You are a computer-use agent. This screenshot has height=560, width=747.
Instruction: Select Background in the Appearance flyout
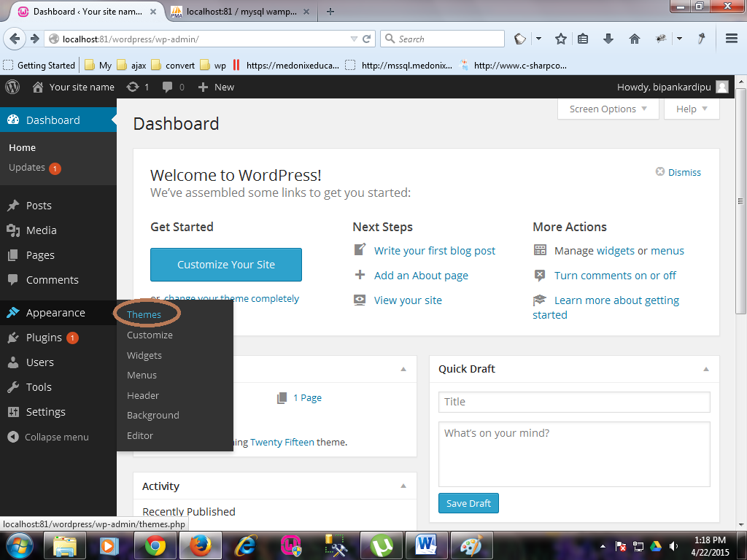pos(153,415)
